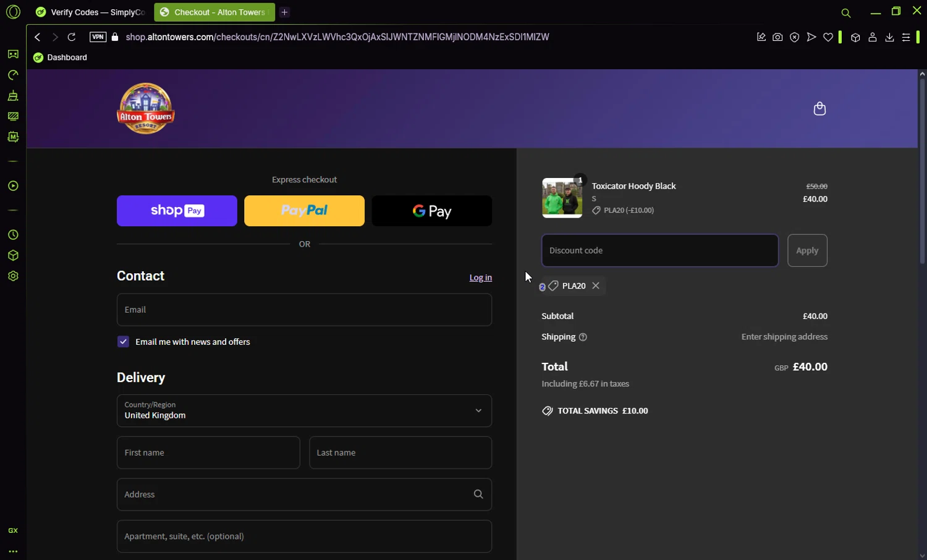Screen dimensions: 927x560
Task: Toggle the VPN badge
Action: pyautogui.click(x=98, y=37)
